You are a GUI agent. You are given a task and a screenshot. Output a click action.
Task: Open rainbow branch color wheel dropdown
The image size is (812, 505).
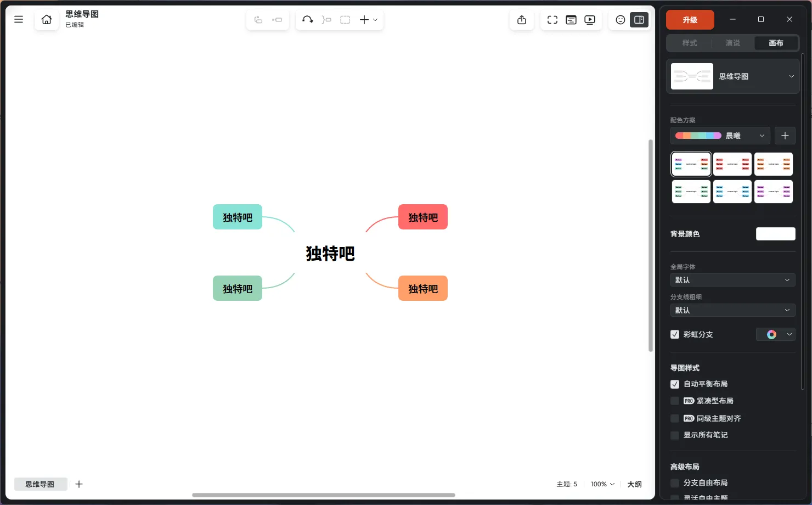[776, 334]
